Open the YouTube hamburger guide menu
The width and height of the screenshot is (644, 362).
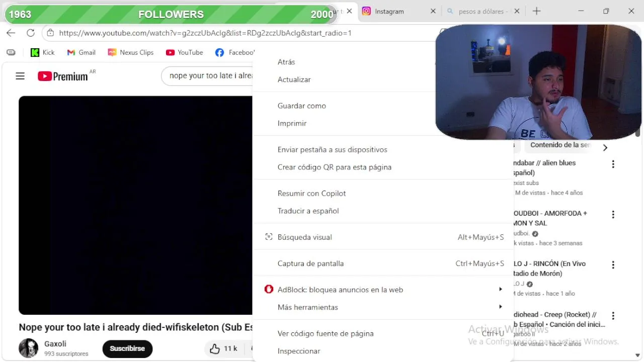(x=20, y=76)
